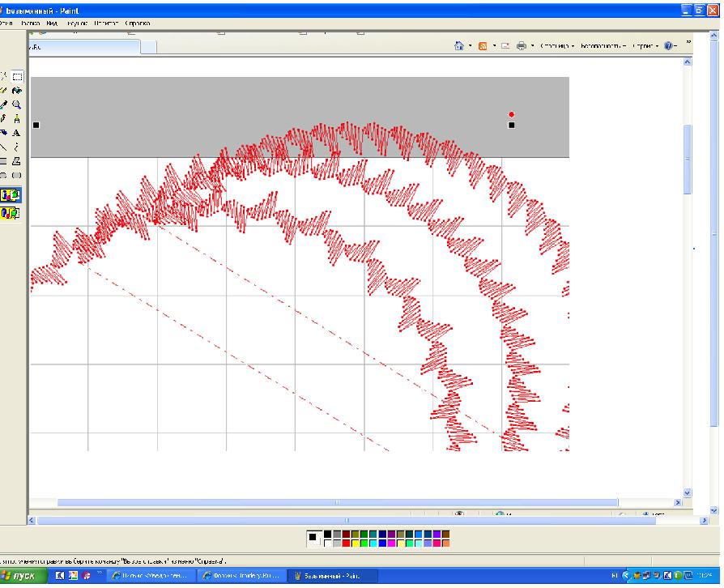Click the Windows Пуск start button
Image resolution: width=724 pixels, height=588 pixels.
pos(23,576)
